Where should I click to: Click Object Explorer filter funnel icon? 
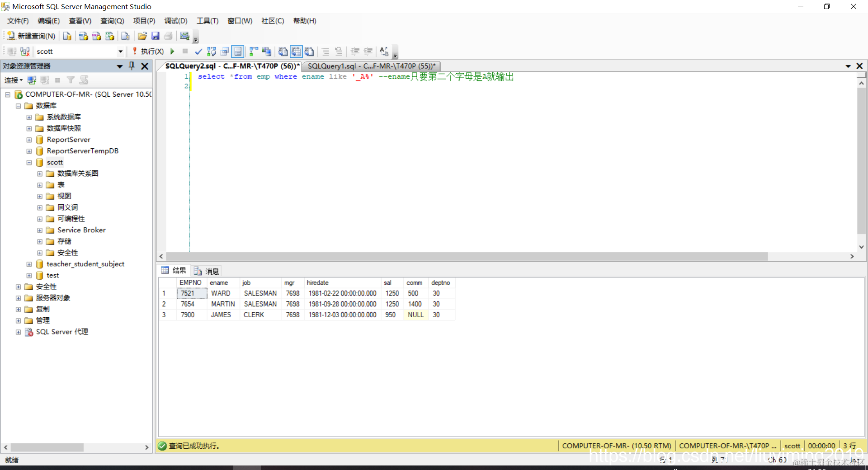[71, 80]
